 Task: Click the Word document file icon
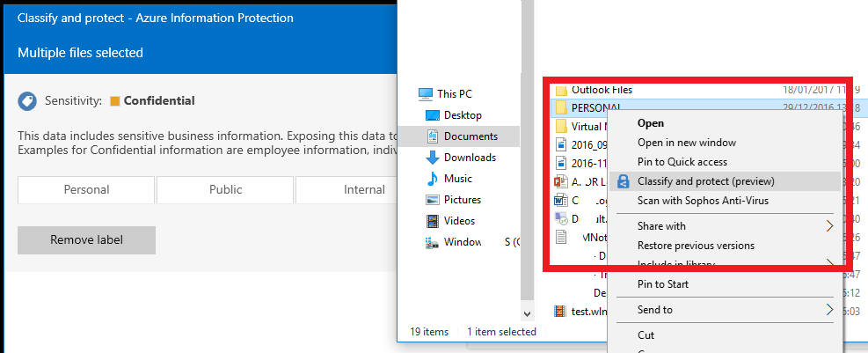(561, 200)
